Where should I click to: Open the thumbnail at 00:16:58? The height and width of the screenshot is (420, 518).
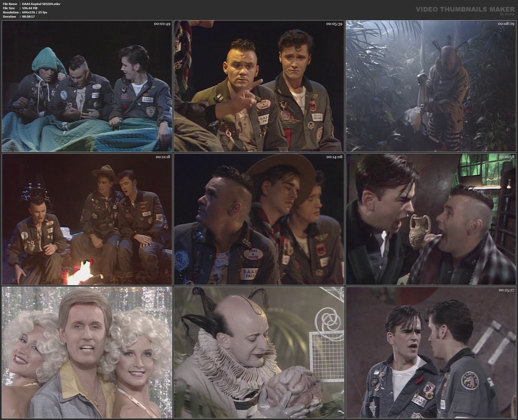431,219
